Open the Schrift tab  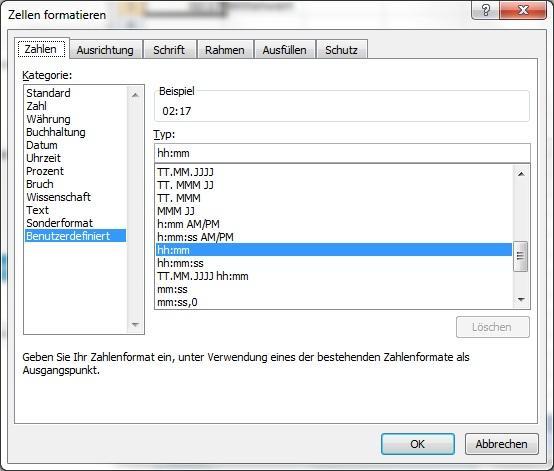pyautogui.click(x=169, y=50)
